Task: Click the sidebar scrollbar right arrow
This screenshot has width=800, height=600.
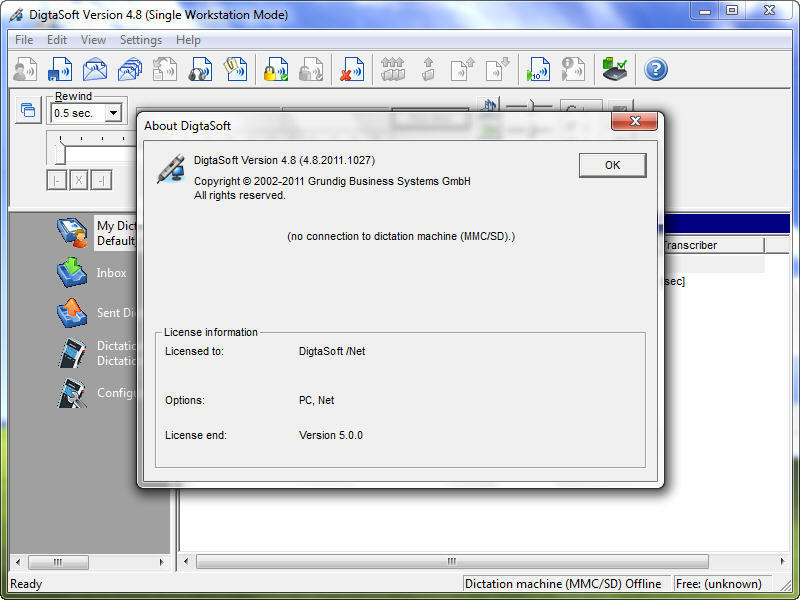Action: pos(162,562)
